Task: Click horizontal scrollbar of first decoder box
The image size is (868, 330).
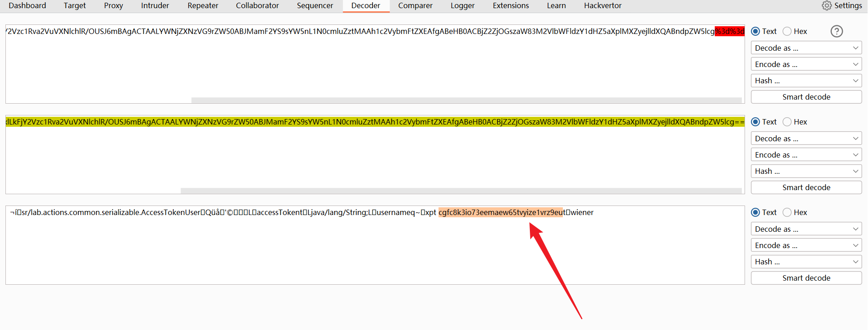Action: click(x=467, y=100)
